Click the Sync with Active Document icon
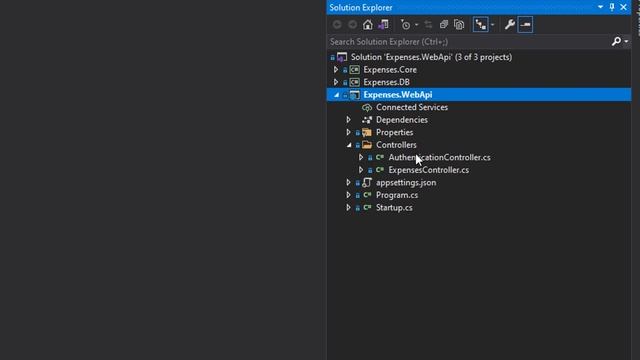Screen dimensions: 640x360 click(428, 25)
